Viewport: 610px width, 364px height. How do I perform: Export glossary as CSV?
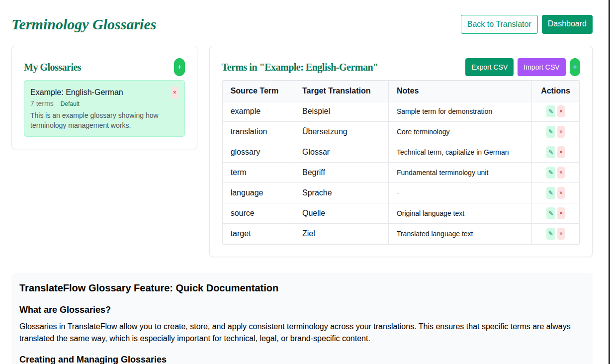click(x=489, y=67)
